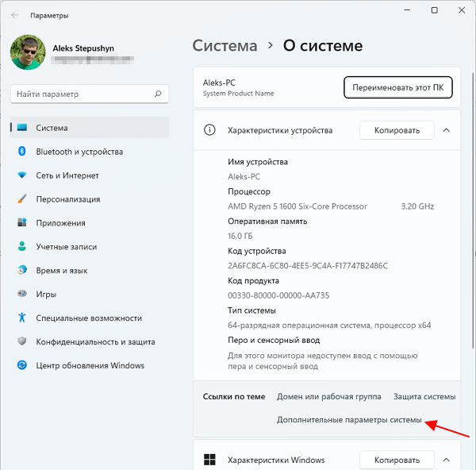Click the paintbrush icon for Персонализация
476x470 pixels.
tap(22, 199)
